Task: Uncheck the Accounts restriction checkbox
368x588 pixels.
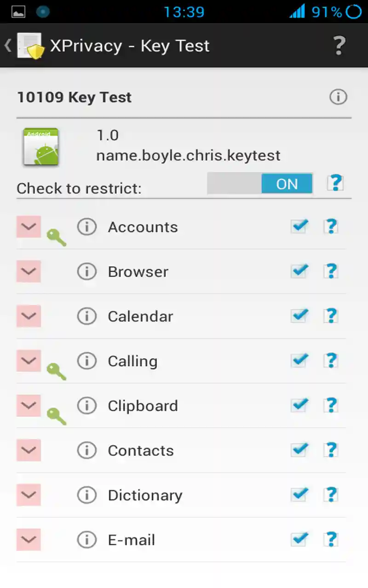Action: (299, 226)
